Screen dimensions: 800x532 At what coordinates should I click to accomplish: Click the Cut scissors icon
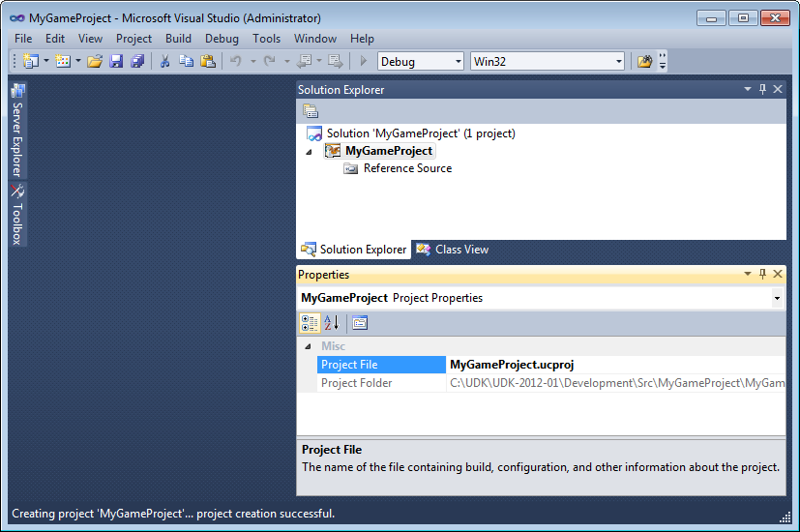[x=164, y=61]
